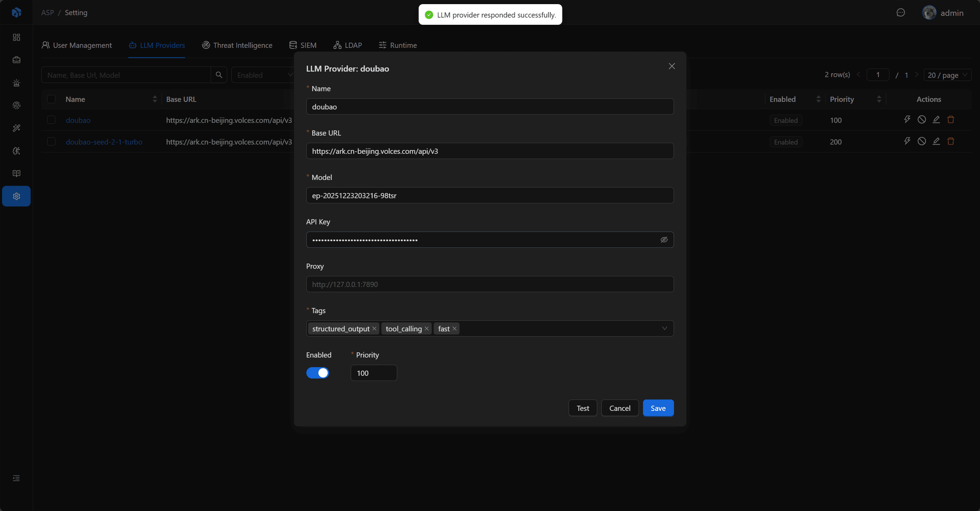Open the Enabled filter dropdown
The width and height of the screenshot is (980, 511).
click(x=263, y=75)
